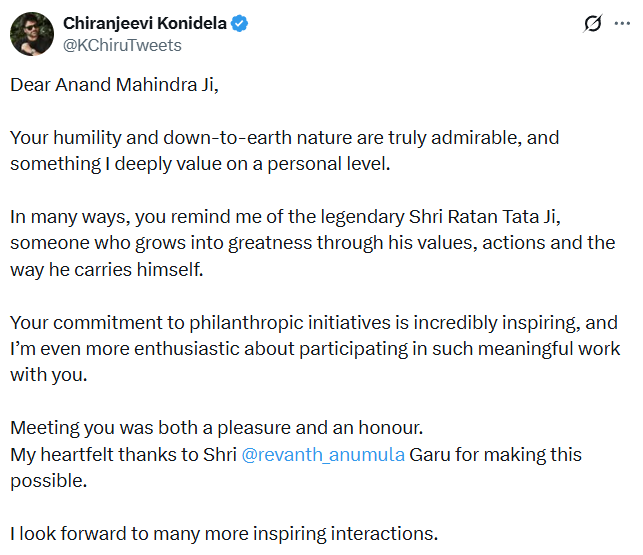Click the "I'm even more enthusiastic" line
643x555 pixels.
[x=315, y=349]
